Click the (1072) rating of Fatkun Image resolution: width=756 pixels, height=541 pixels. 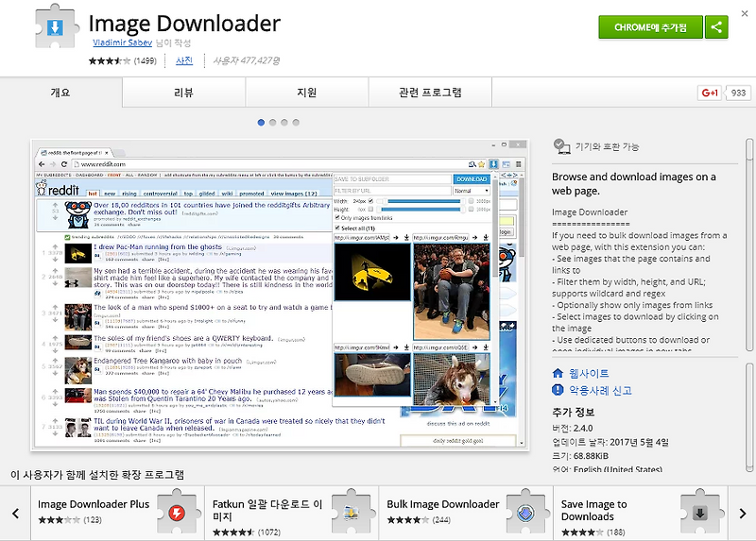point(269,533)
